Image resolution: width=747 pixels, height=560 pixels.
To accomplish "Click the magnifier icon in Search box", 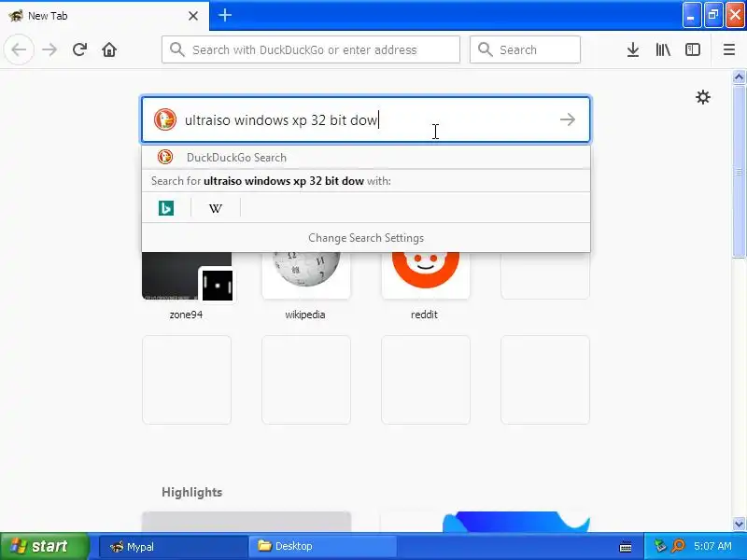I will pos(485,49).
